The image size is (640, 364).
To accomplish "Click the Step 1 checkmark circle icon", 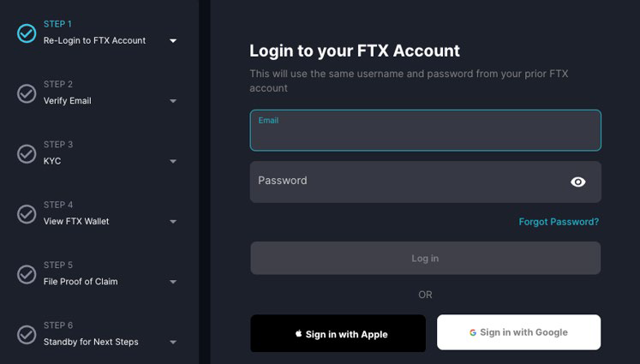I will pyautogui.click(x=27, y=33).
